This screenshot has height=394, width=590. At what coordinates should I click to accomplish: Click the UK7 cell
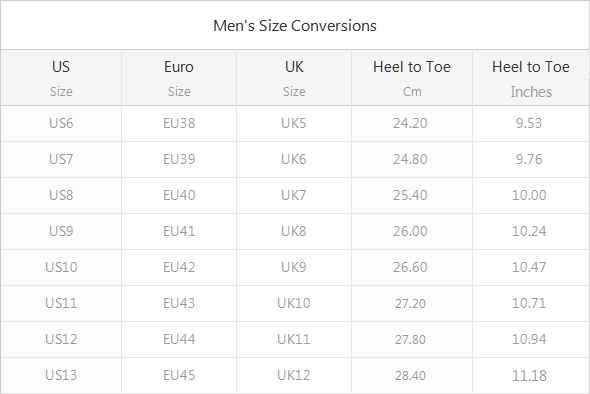pyautogui.click(x=294, y=195)
